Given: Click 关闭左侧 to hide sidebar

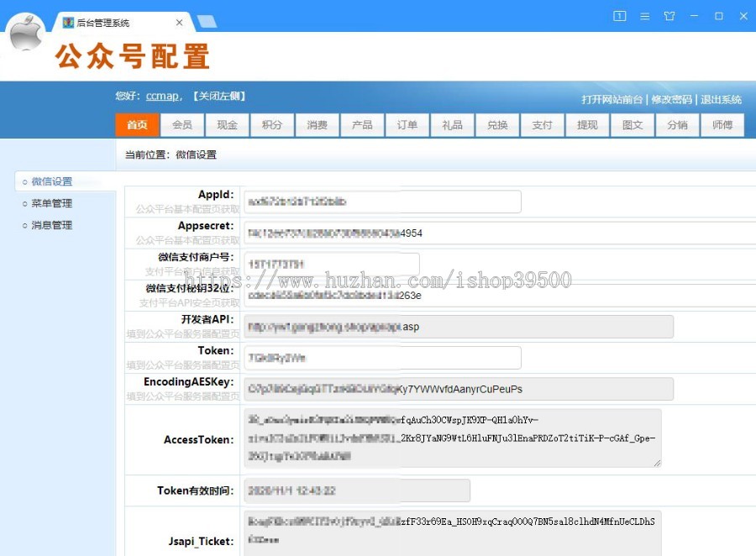Looking at the screenshot, I should (219, 96).
